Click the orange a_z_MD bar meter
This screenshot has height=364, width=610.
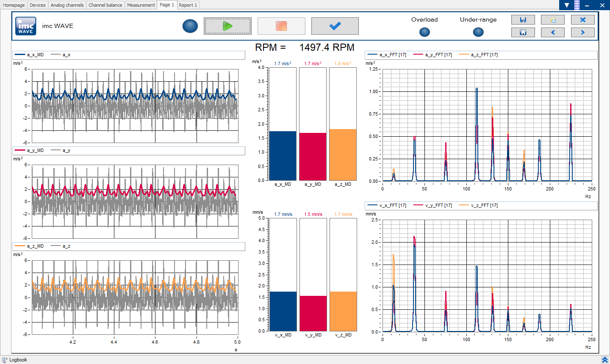343,154
